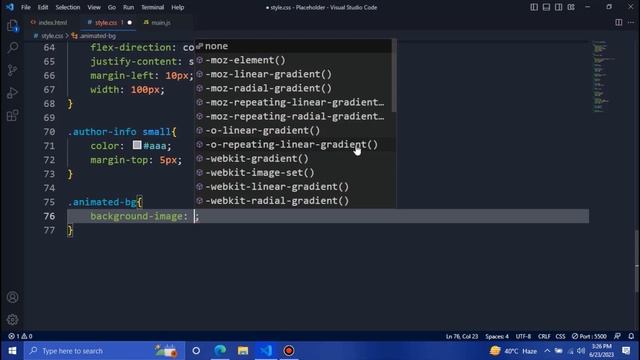Open the View menu
This screenshot has height=360, width=640.
pos(94,7)
